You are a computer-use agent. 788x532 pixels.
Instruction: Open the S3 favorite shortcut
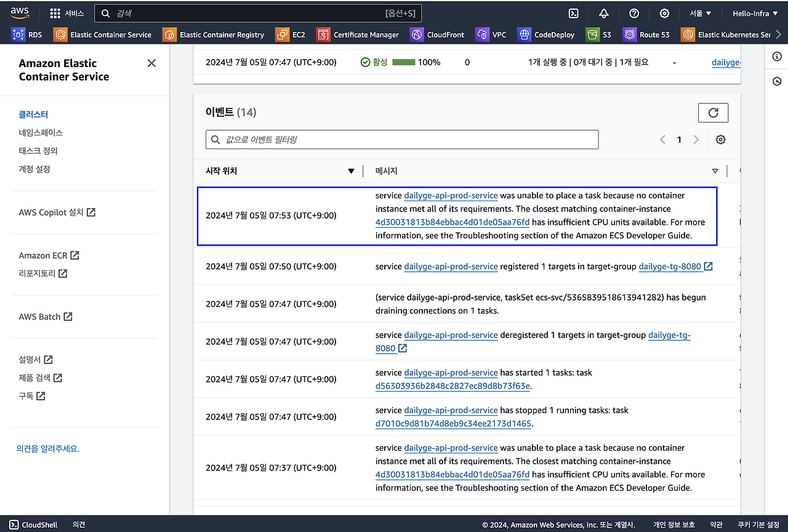(598, 34)
